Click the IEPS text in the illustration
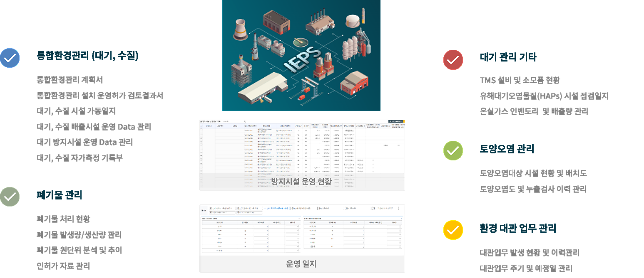Image resolution: width=644 pixels, height=278 pixels. [x=302, y=61]
